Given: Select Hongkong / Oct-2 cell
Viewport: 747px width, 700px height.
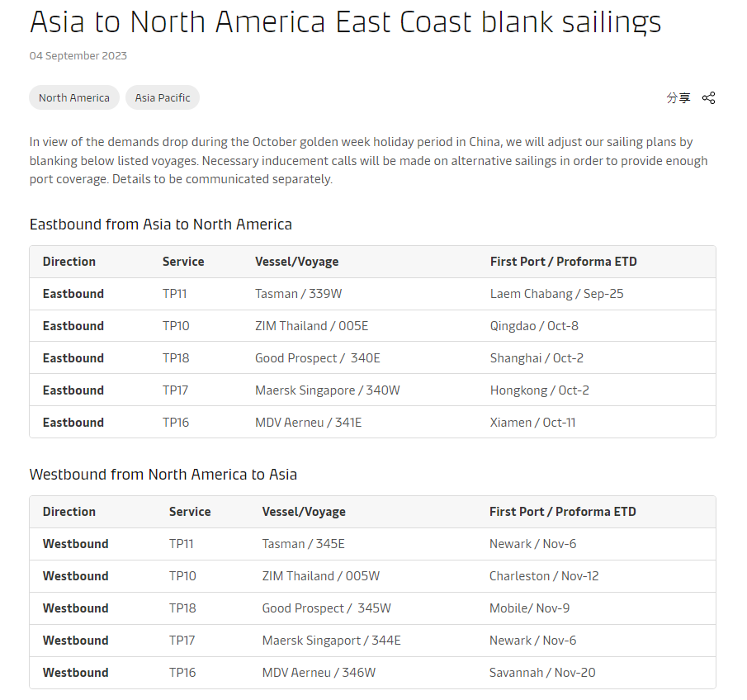Looking at the screenshot, I should click(539, 390).
